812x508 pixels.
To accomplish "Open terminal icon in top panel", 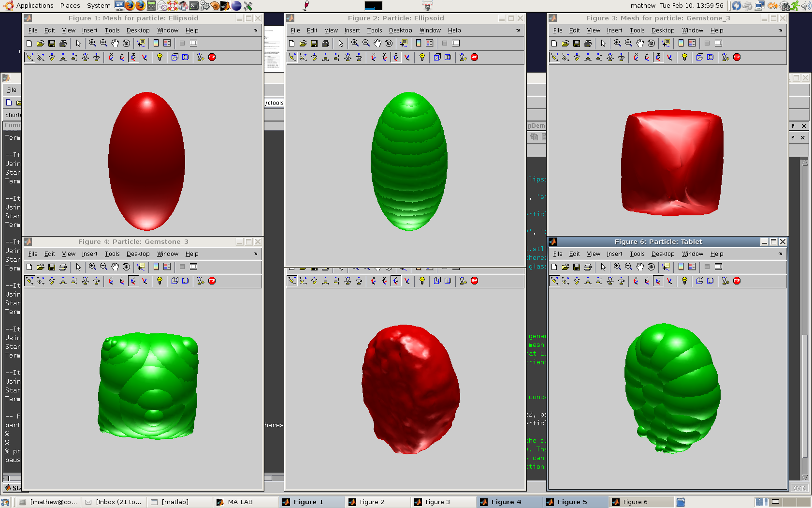I will click(x=193, y=6).
